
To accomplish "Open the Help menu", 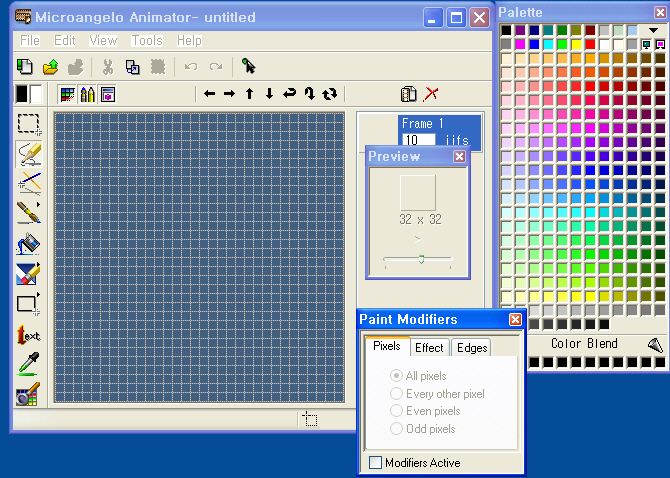I will click(x=189, y=41).
